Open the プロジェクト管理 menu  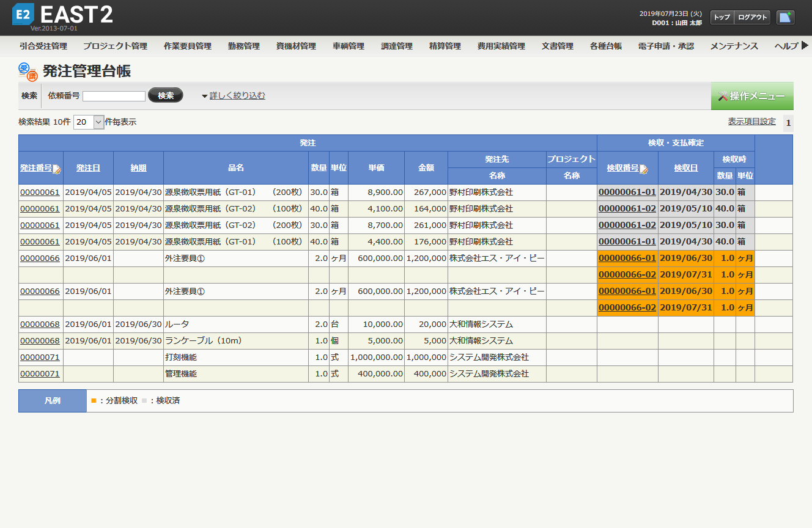click(x=116, y=46)
